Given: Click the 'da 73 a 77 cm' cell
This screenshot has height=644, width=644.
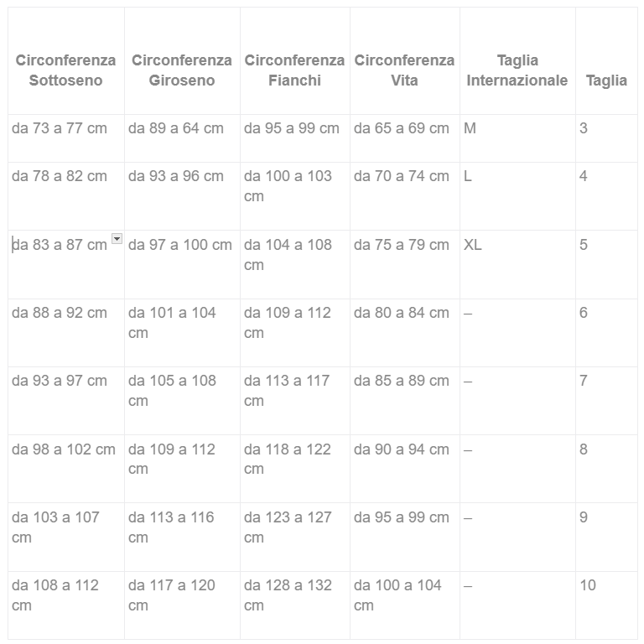Looking at the screenshot, I should (x=60, y=128).
